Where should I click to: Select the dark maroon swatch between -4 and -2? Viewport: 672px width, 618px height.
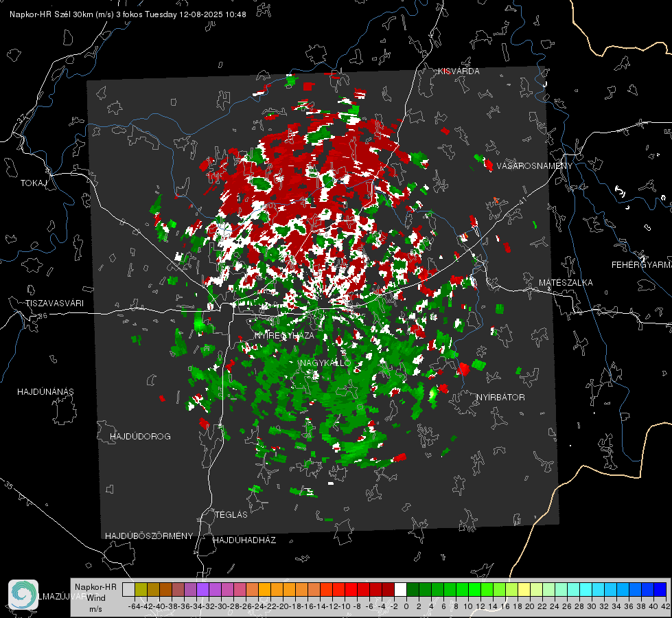[388, 590]
